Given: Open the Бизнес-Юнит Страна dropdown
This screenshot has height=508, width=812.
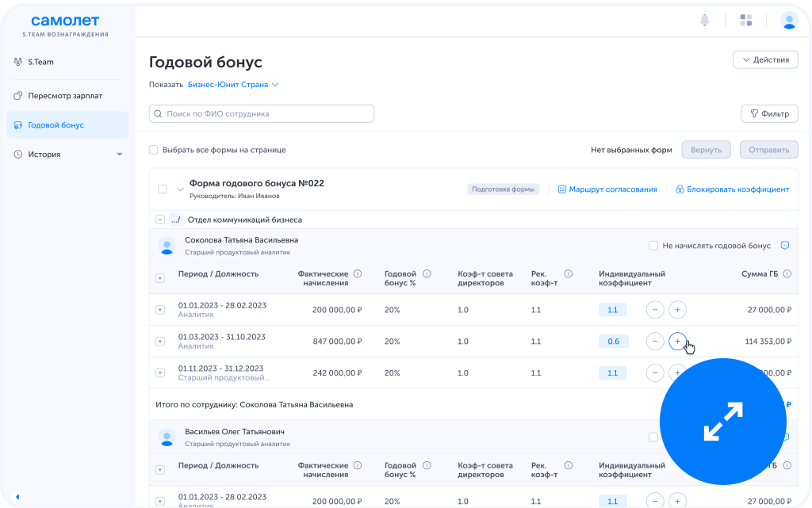Looking at the screenshot, I should tap(233, 85).
